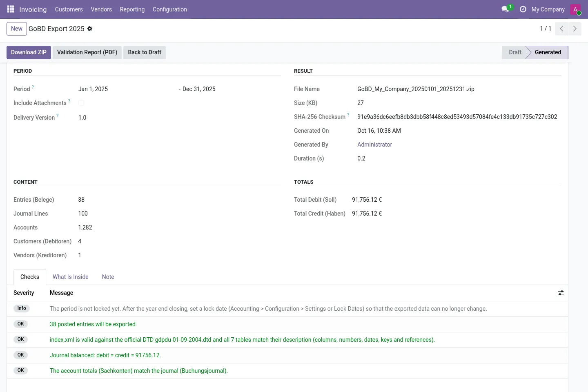Show help tooltip for Period
The image size is (588, 392).
[x=33, y=87]
